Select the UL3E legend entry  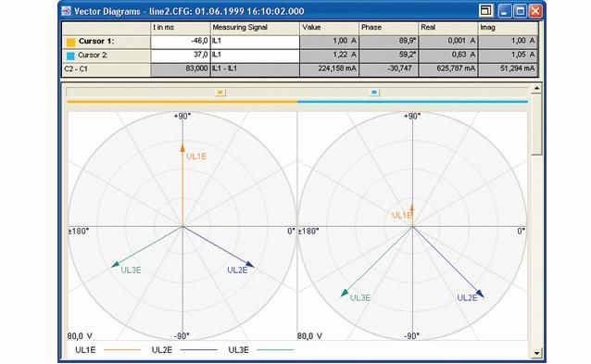tap(261, 350)
